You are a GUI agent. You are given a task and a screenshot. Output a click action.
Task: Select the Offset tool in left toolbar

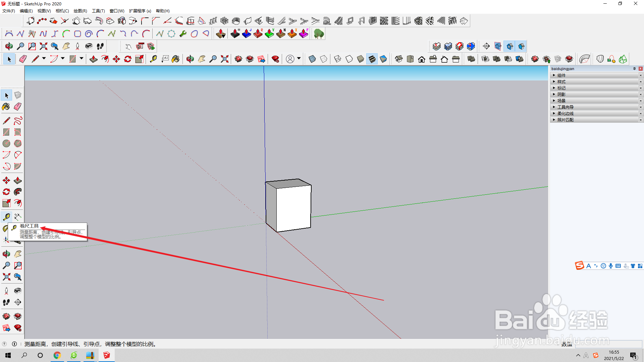click(x=18, y=203)
